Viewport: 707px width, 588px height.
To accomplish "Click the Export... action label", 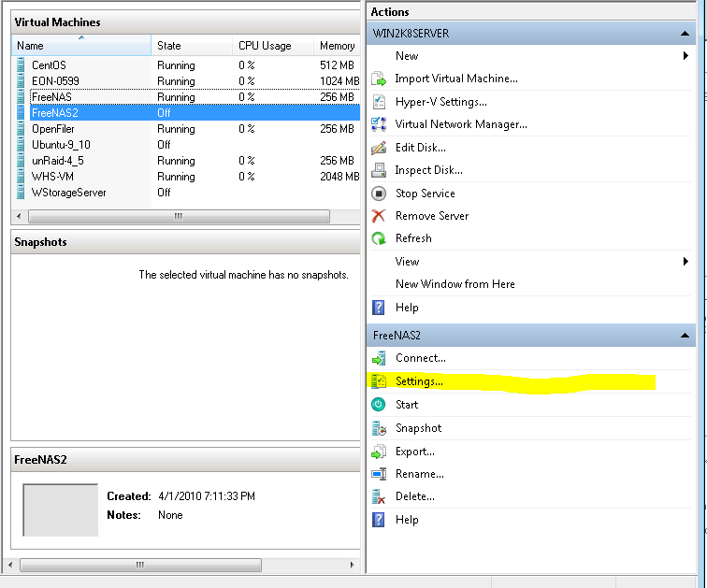I will pos(415,452).
